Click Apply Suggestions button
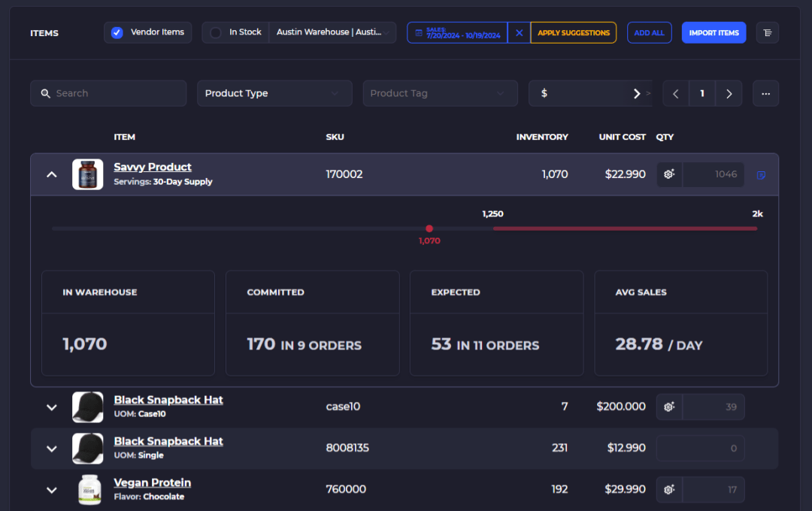812x511 pixels. (x=573, y=32)
